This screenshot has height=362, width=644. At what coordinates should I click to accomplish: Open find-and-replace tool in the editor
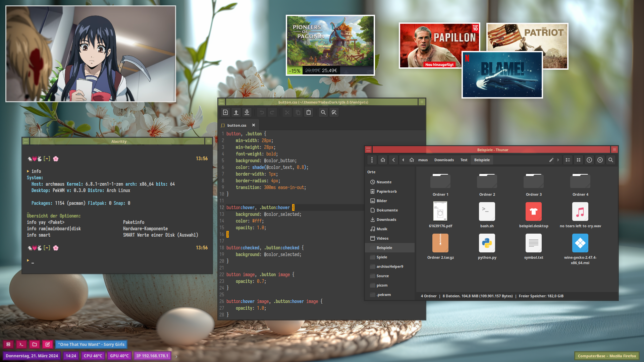point(334,113)
